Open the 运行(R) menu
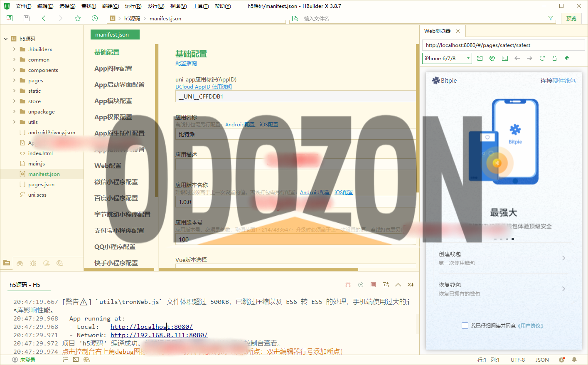The height and width of the screenshot is (365, 588). point(133,6)
